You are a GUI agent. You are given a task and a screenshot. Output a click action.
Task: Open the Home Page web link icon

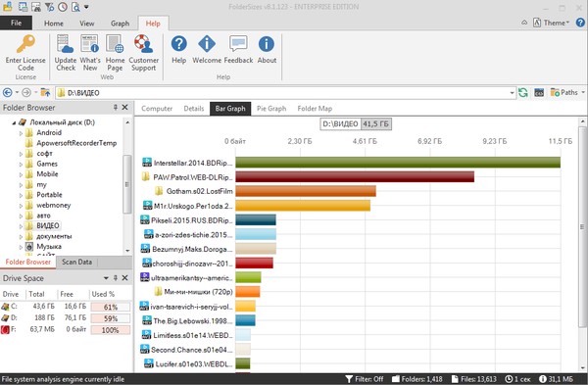115,44
